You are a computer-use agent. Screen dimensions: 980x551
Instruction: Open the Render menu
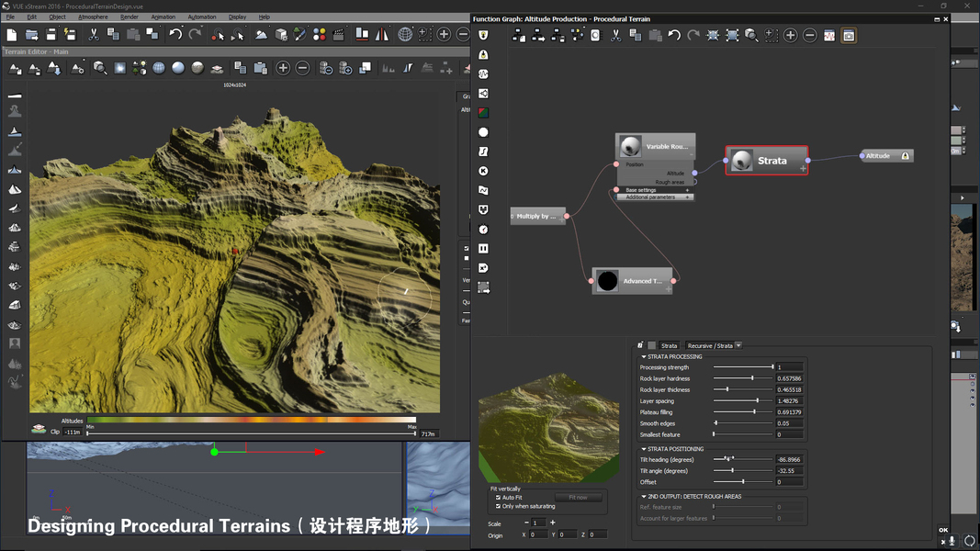[130, 17]
